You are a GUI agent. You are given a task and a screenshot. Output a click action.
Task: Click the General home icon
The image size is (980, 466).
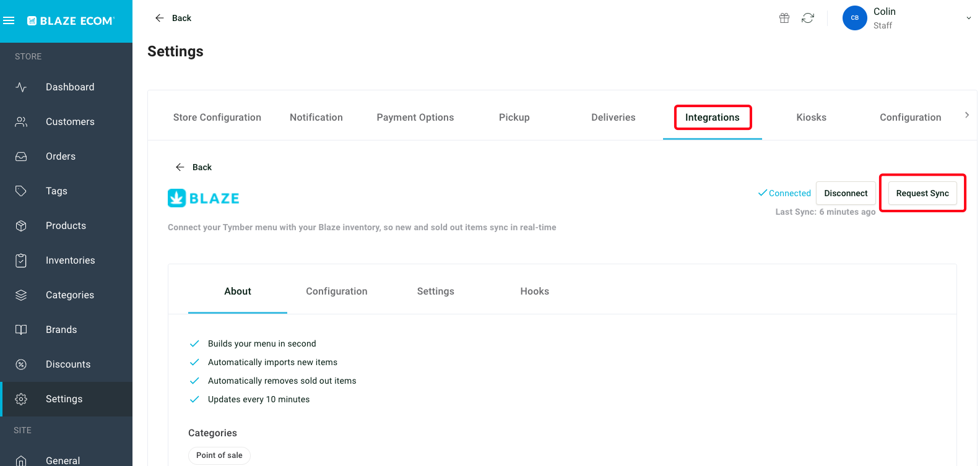[x=21, y=460]
